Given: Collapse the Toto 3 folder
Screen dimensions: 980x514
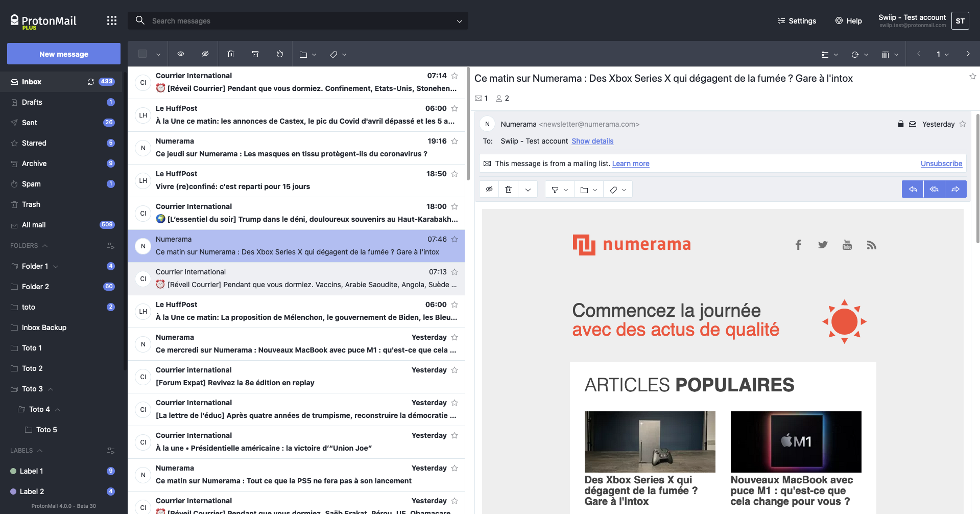Looking at the screenshot, I should point(51,389).
